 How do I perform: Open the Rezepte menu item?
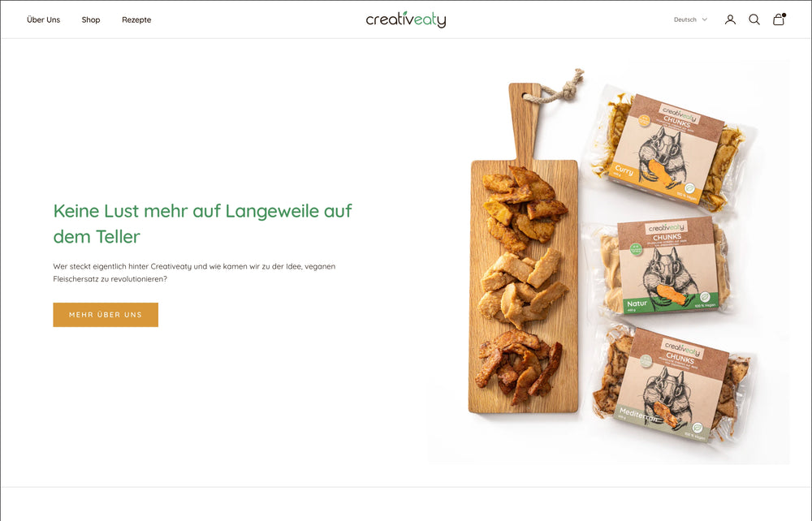136,19
